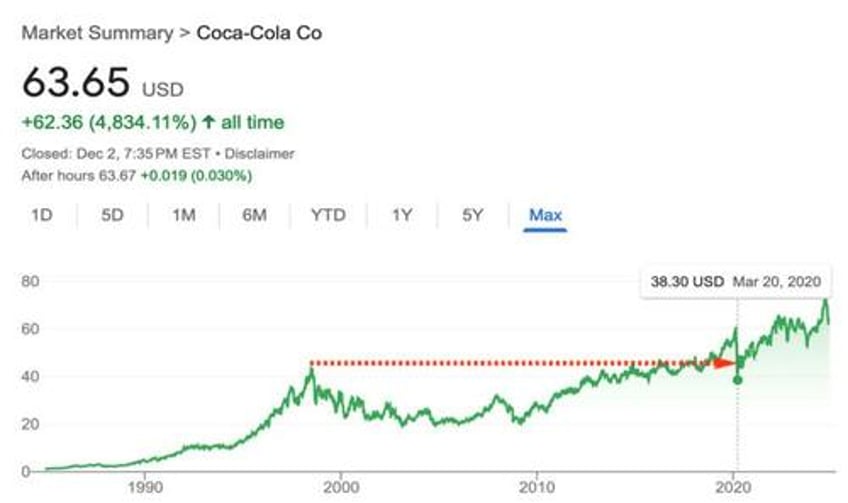Viewport: 848px width, 503px height.
Task: Select the 1D time range tab
Action: point(42,215)
